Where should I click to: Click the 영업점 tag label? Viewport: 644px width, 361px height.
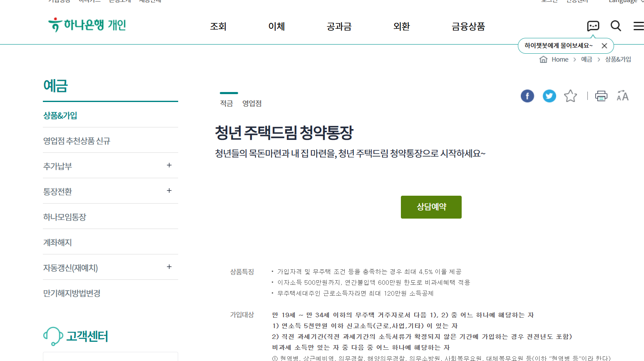pyautogui.click(x=252, y=103)
